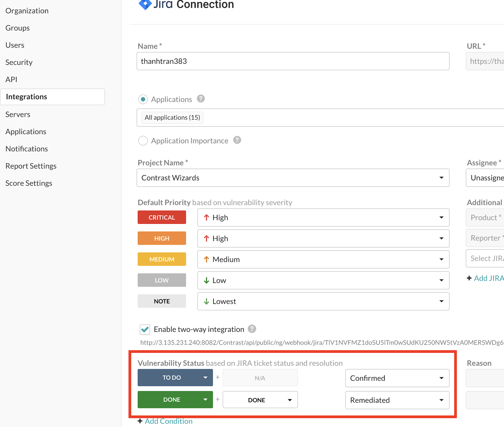Select the Application Importance radio button
504x427 pixels.
point(143,141)
